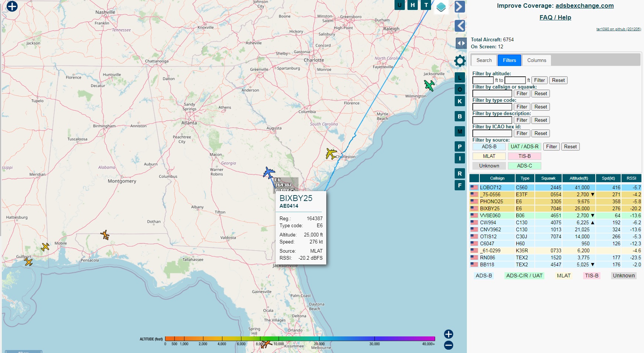Toggle the MLAT source filter
Image resolution: width=644 pixels, height=353 pixels.
tap(489, 156)
